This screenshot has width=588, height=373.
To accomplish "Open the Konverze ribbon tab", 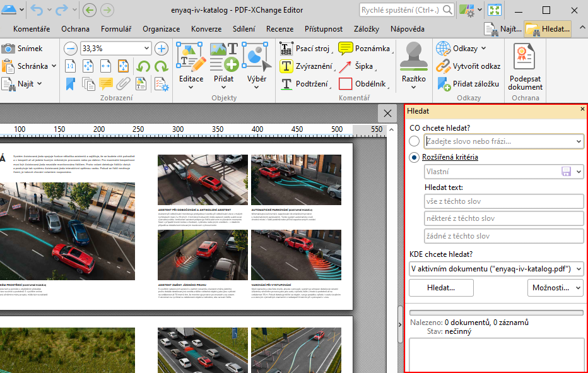I will pyautogui.click(x=206, y=29).
